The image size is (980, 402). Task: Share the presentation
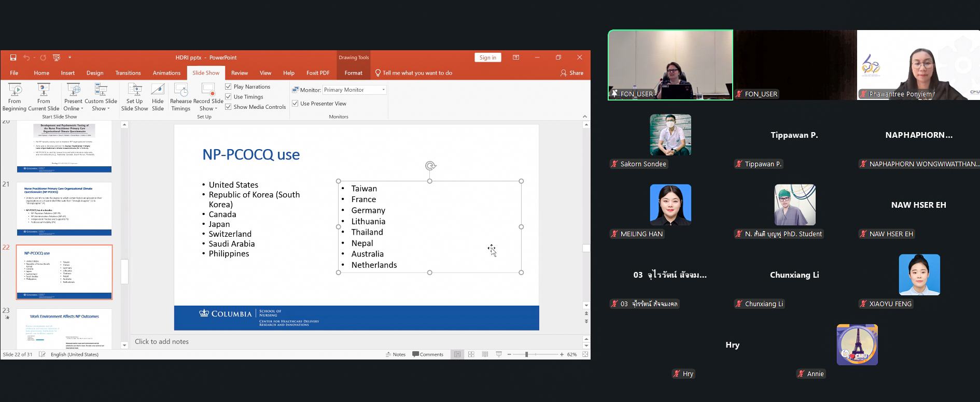[x=572, y=73]
